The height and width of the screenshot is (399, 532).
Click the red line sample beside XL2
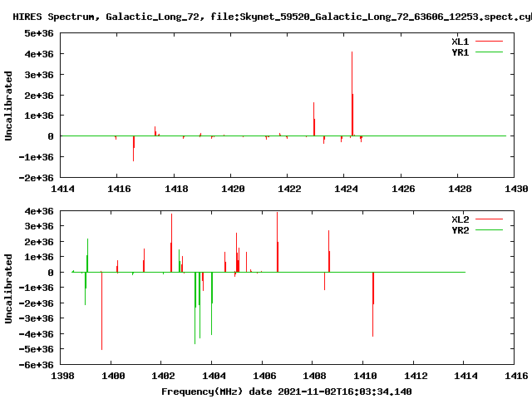click(x=489, y=219)
